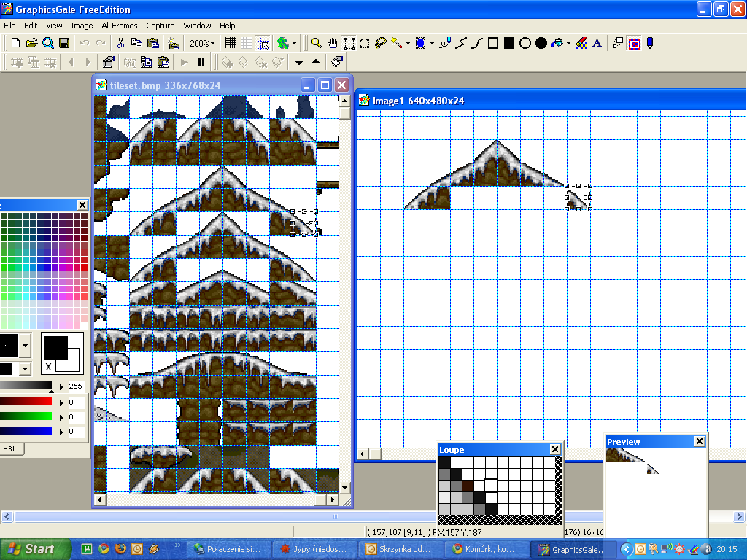Select the Pan hand tool
The height and width of the screenshot is (560, 747).
[x=333, y=43]
